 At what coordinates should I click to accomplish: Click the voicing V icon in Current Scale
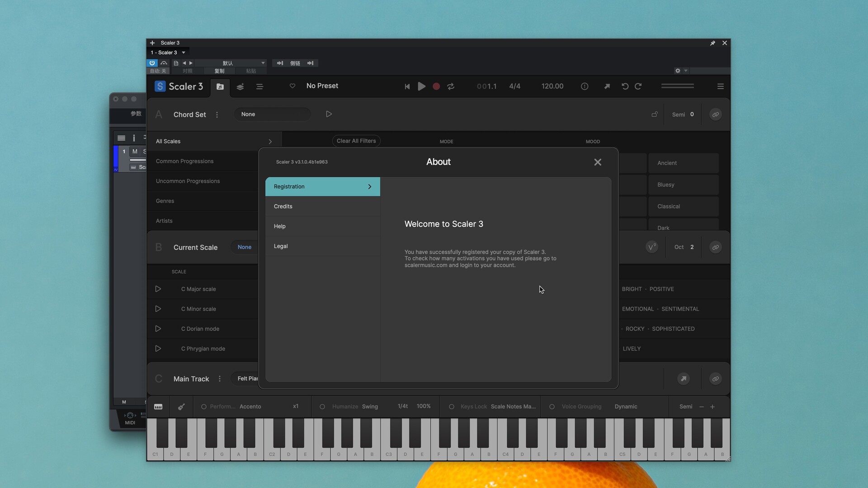[651, 247]
